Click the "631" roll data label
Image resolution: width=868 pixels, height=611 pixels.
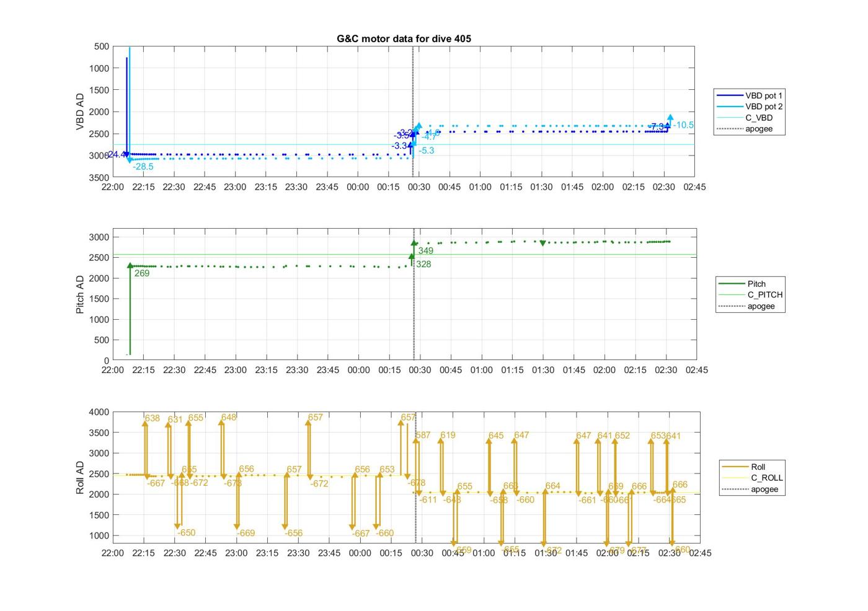(175, 420)
